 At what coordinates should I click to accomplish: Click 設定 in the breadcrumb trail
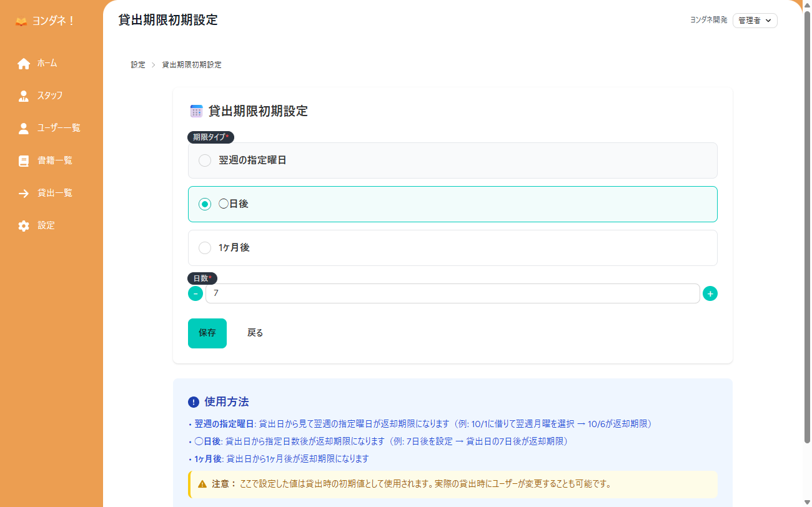coord(137,64)
